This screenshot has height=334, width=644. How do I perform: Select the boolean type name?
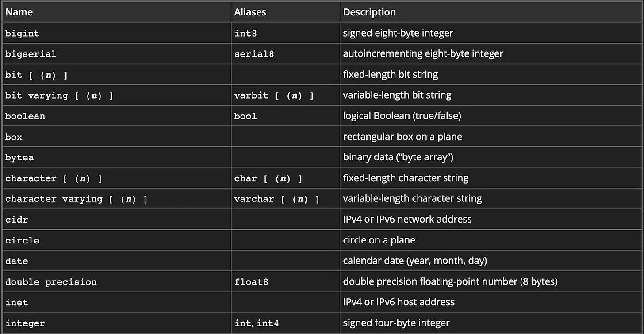click(25, 116)
